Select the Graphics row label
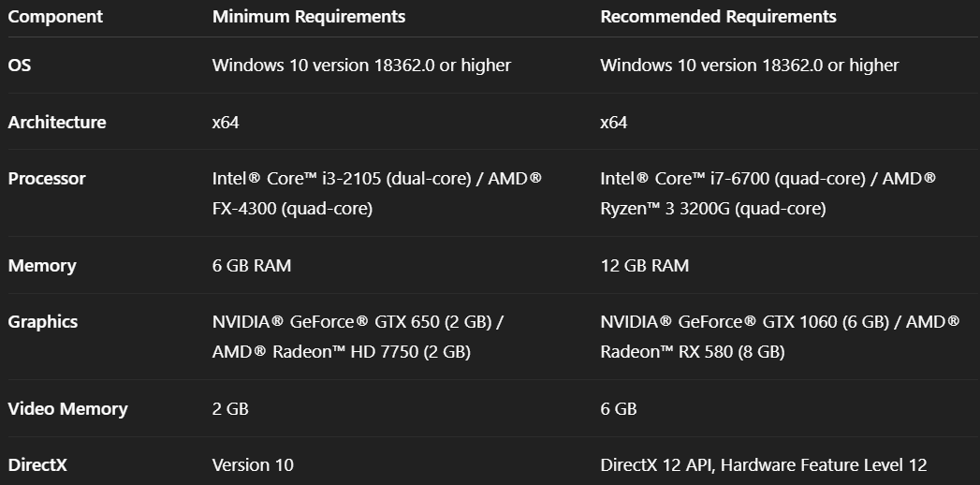This screenshot has width=980, height=485. (x=43, y=322)
